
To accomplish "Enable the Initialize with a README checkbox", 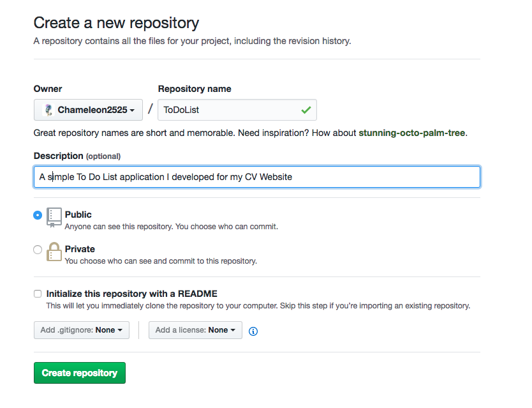I will [38, 294].
